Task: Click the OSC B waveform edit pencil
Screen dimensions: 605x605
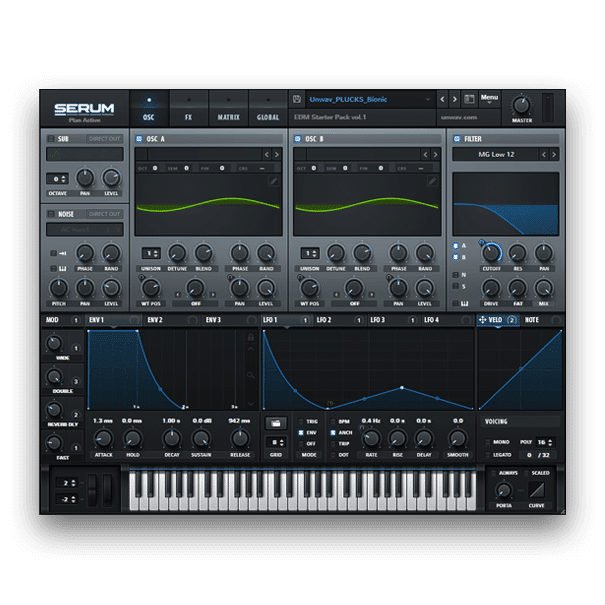Action: (433, 181)
